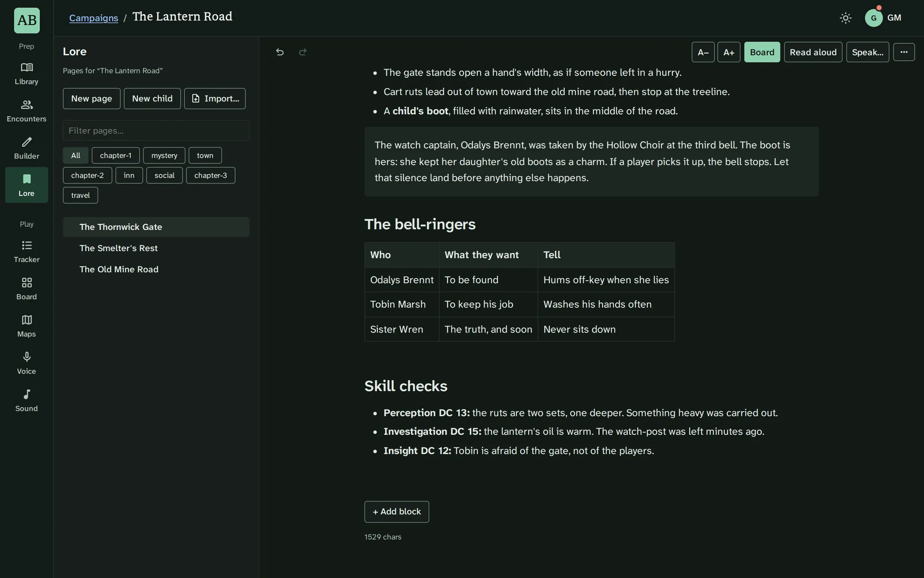Go to Encounters in sidebar
Viewport: 924px width, 578px height.
(x=26, y=111)
